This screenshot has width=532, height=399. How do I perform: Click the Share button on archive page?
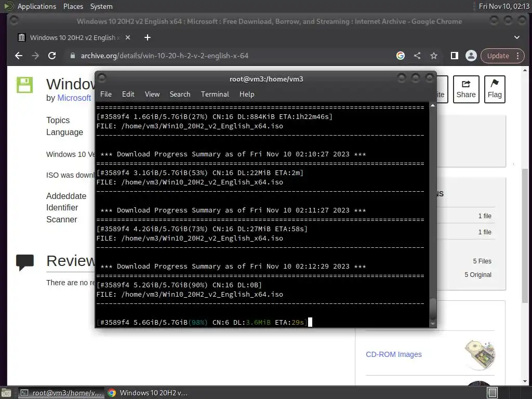coord(466,89)
